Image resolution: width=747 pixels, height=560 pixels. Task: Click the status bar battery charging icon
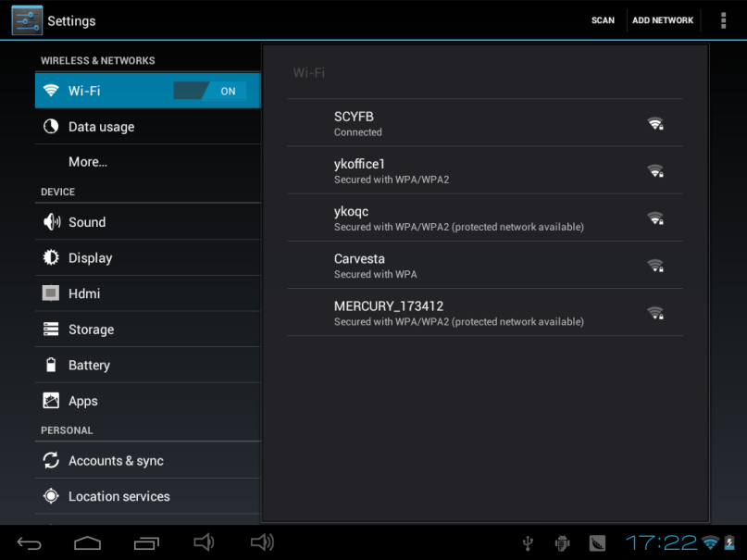(x=729, y=542)
